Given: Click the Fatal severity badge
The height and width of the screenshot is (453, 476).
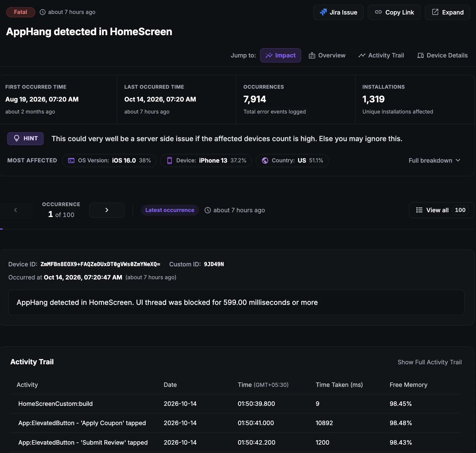Looking at the screenshot, I should click(x=21, y=12).
